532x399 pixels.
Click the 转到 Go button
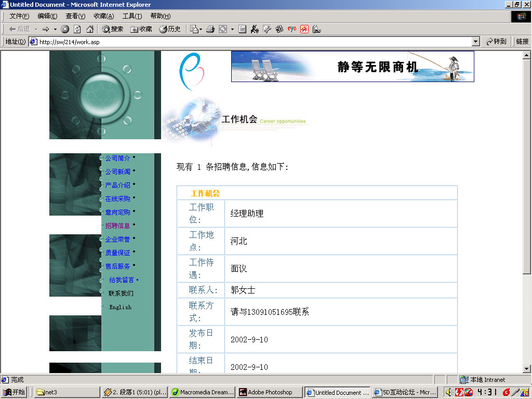pos(496,42)
